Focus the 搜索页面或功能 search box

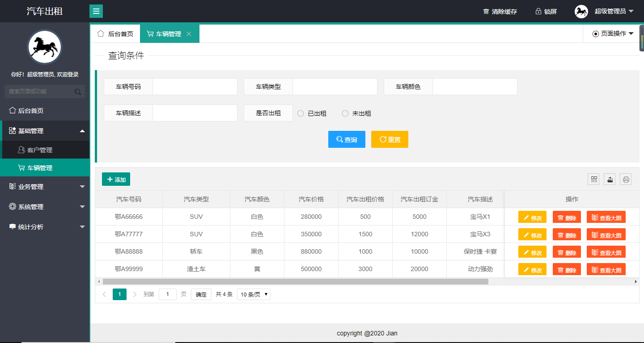45,92
